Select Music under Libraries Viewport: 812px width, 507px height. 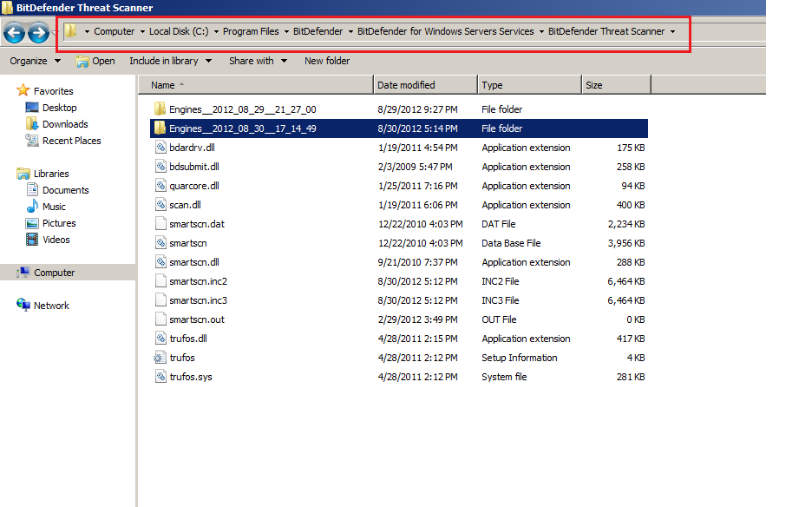point(54,207)
